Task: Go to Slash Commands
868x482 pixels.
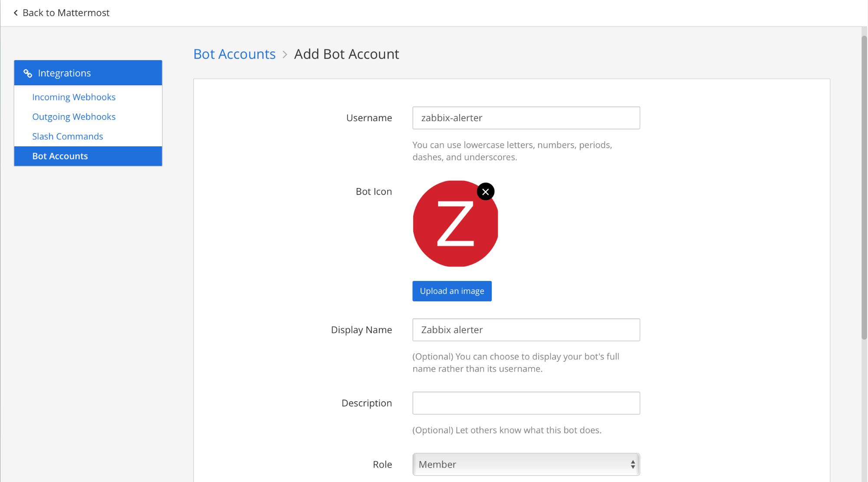Action: [x=68, y=136]
